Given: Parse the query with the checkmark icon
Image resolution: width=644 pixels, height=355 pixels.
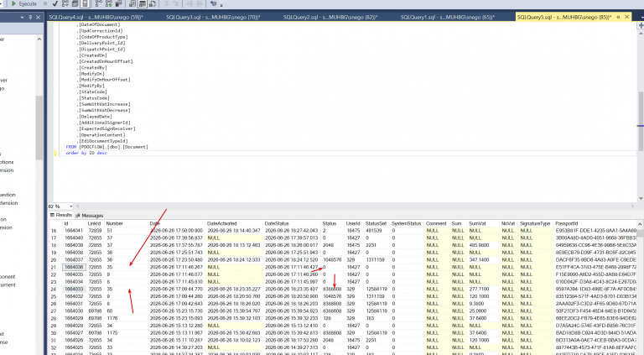Looking at the screenshot, I should (55, 3).
